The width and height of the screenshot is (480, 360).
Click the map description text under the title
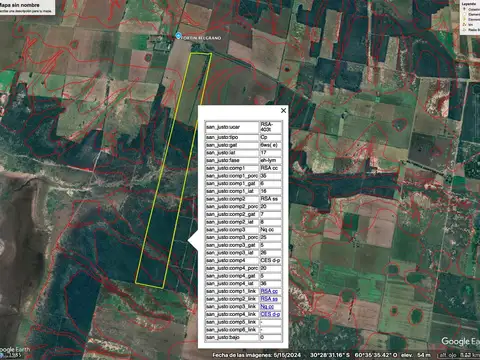[x=26, y=11]
